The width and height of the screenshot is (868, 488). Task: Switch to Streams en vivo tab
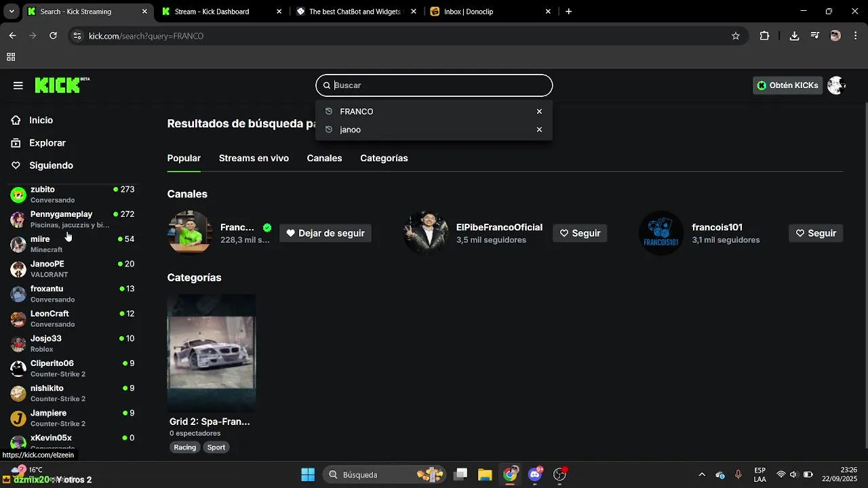pos(254,158)
